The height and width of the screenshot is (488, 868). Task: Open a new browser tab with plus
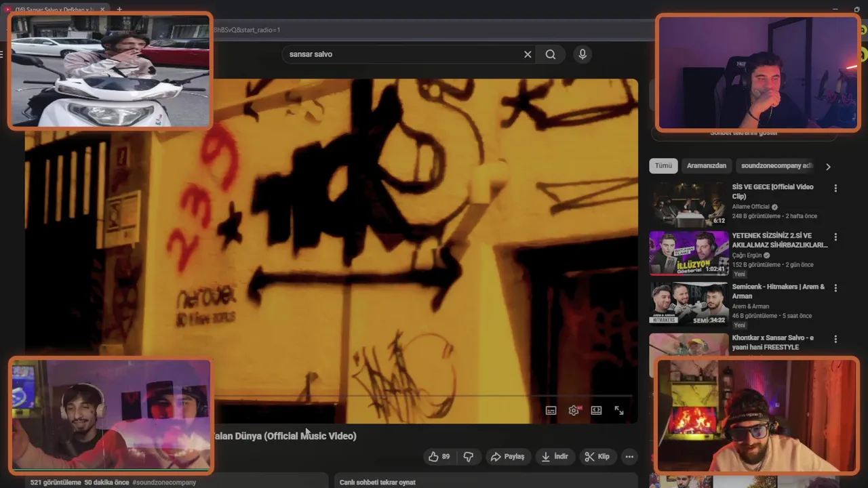(119, 9)
